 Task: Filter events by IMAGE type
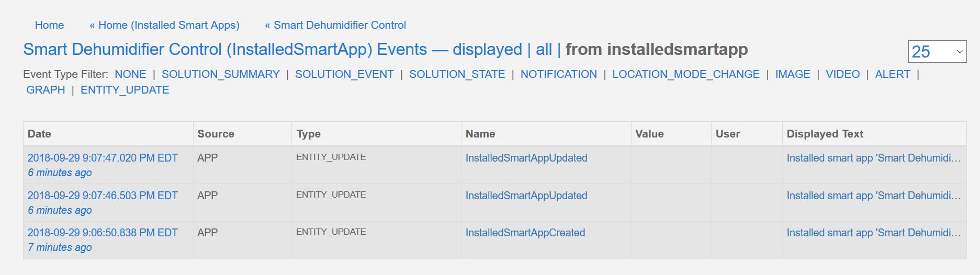[793, 74]
